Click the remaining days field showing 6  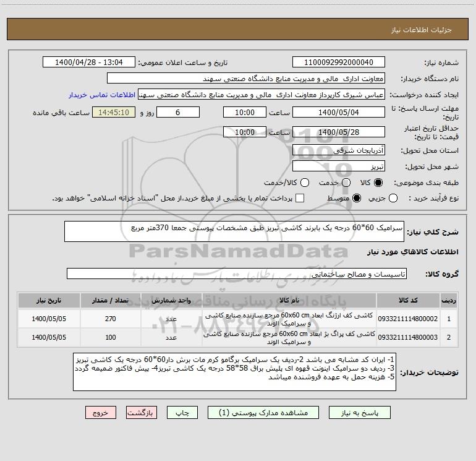tap(177, 112)
